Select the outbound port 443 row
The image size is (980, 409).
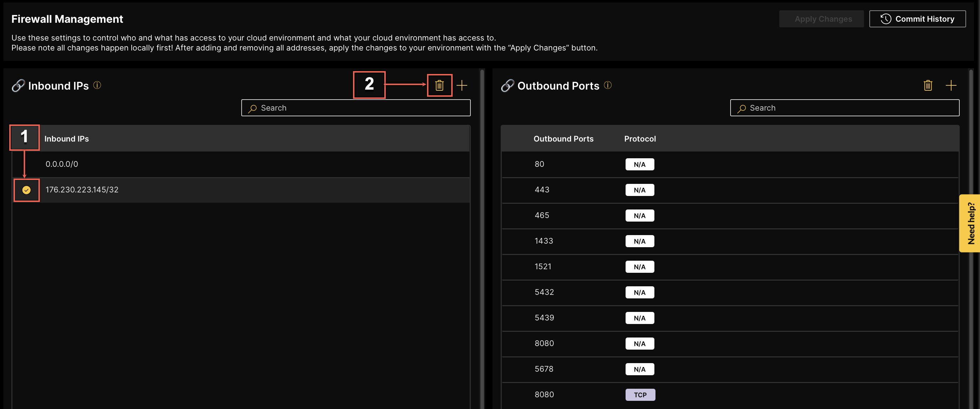542,190
